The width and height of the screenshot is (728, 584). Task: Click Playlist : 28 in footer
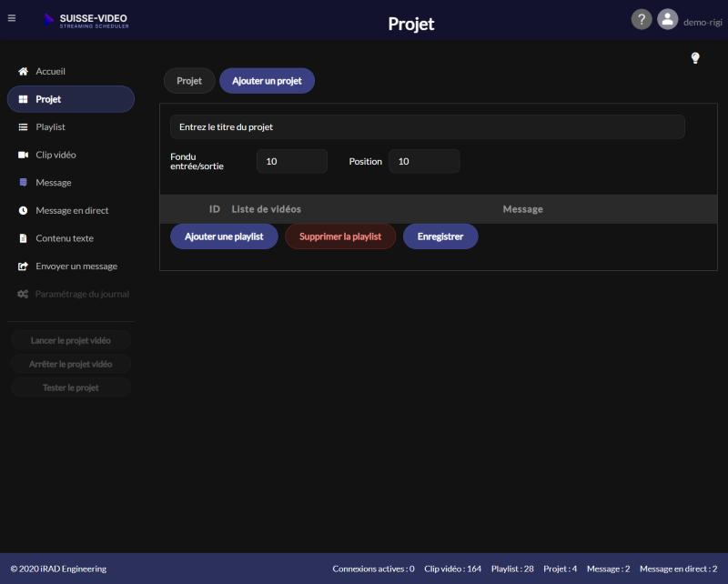click(512, 569)
